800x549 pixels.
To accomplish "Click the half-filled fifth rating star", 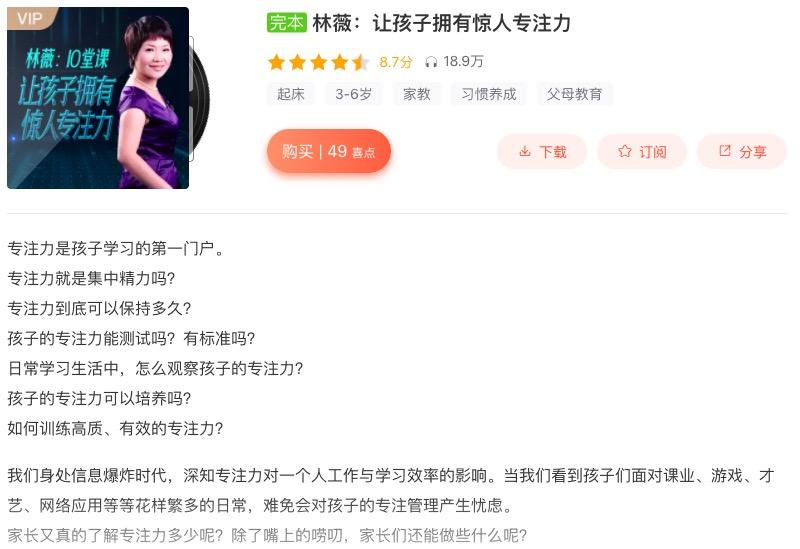I will (x=360, y=62).
